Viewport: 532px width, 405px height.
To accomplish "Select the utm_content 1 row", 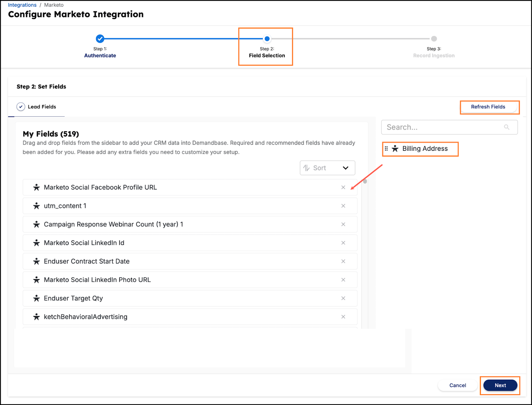I will click(x=190, y=206).
